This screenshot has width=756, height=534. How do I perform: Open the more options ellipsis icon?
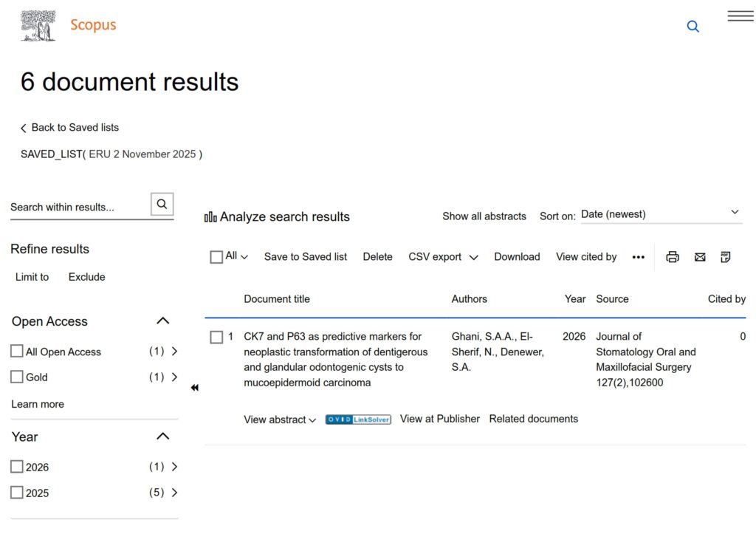[639, 257]
